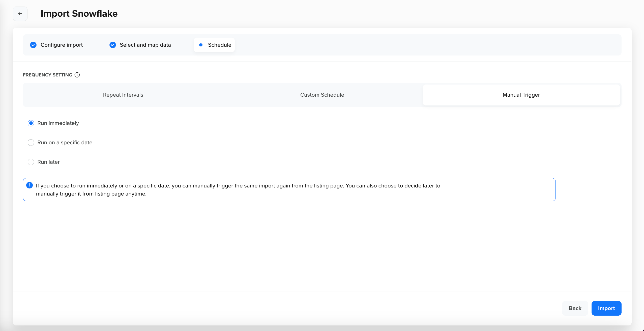
Task: Click the manual trigger info message box
Action: point(289,190)
